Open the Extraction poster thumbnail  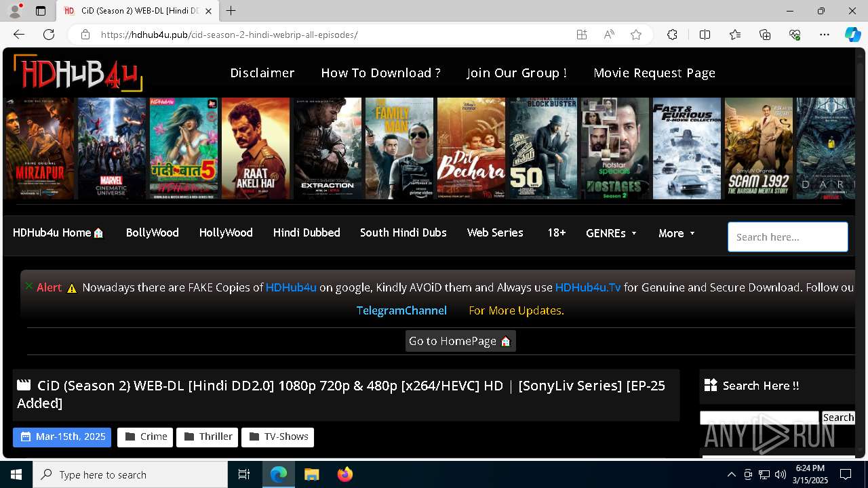tap(328, 148)
